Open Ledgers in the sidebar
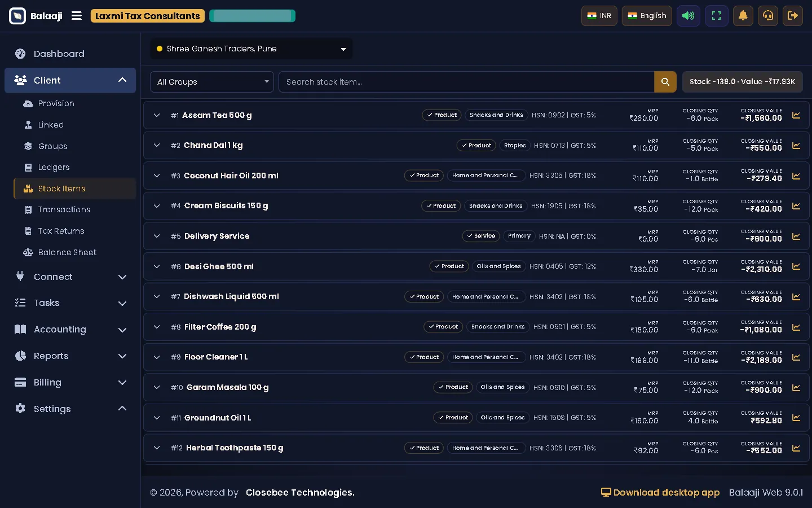 74,168
